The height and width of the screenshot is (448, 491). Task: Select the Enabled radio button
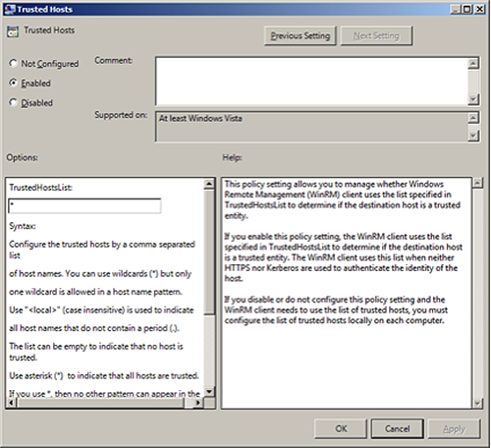point(13,83)
